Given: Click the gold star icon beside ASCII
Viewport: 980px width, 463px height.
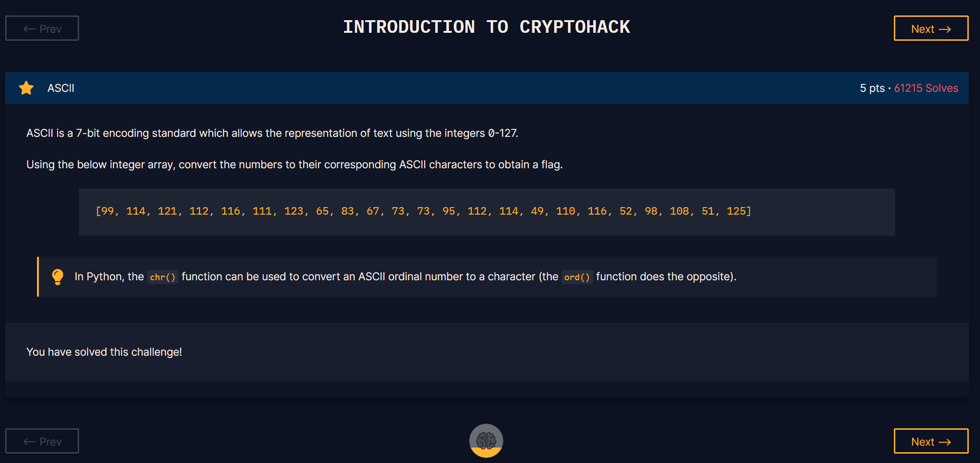Looking at the screenshot, I should click(26, 88).
